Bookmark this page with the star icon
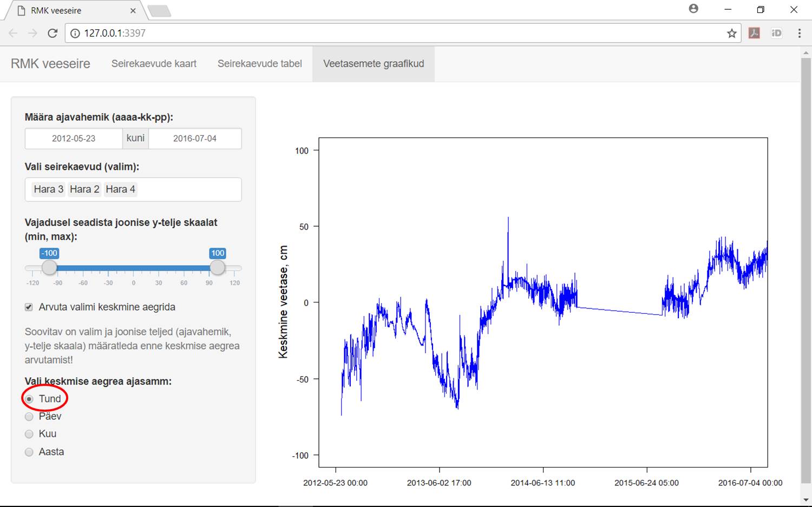 click(x=731, y=33)
